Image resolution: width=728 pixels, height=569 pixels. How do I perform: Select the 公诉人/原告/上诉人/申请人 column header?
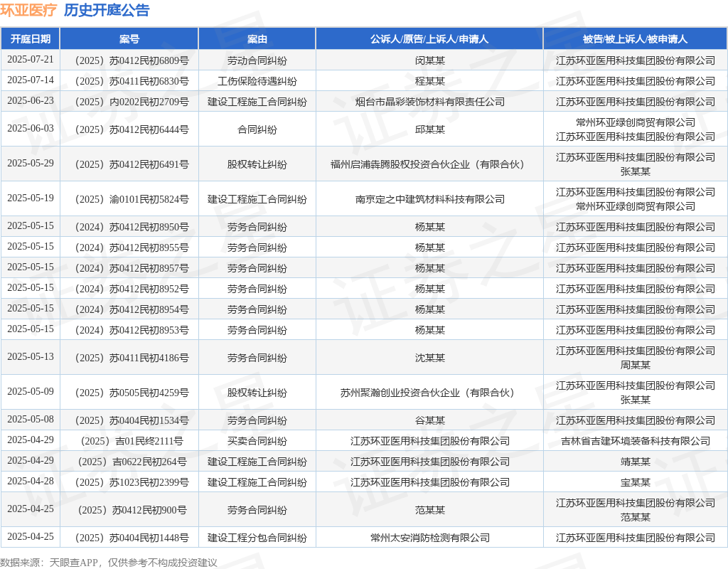[429, 39]
